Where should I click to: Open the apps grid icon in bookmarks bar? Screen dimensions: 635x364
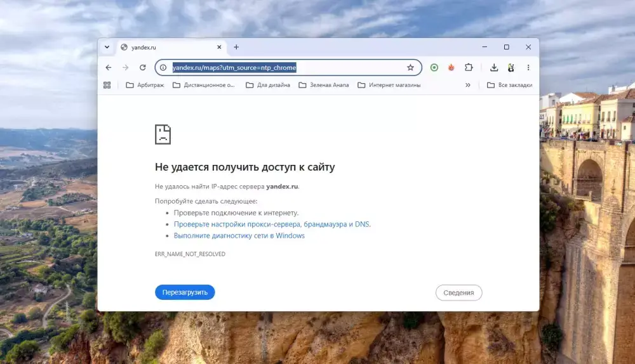tap(107, 85)
